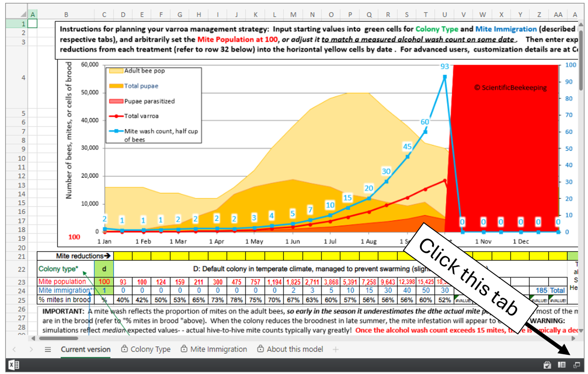Select the Current version tab
Viewport: 588px width, 374px height.
86,349
